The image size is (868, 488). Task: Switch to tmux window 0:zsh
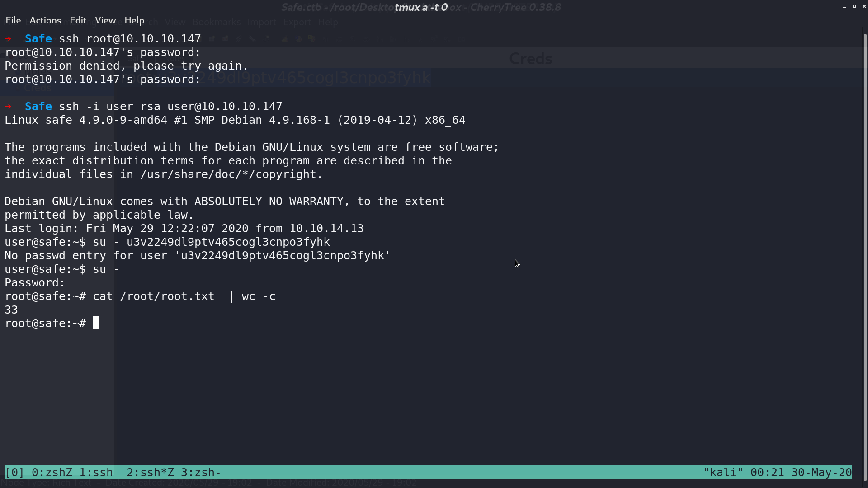52,473
